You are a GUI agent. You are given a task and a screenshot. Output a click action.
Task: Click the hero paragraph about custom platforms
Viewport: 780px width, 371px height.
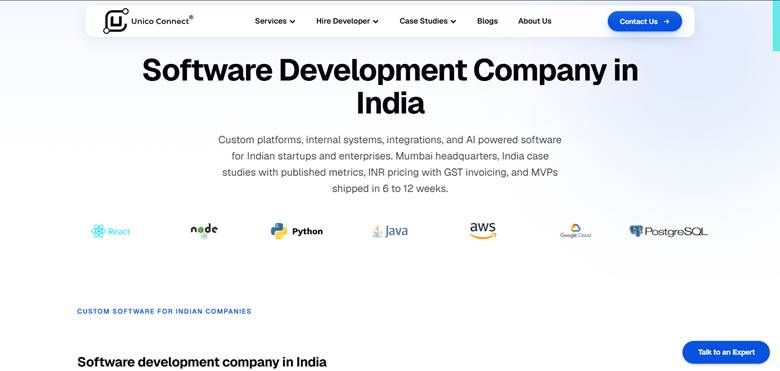tap(390, 165)
